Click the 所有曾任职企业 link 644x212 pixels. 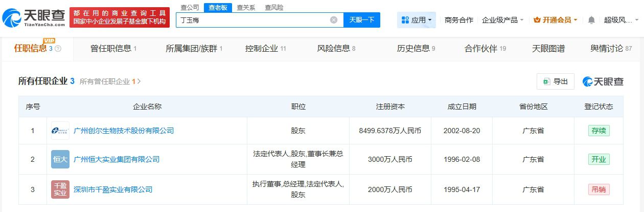[x=104, y=81]
